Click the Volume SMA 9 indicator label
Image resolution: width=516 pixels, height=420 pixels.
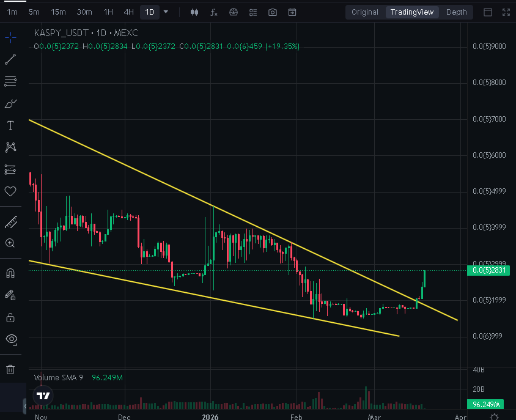coord(59,378)
